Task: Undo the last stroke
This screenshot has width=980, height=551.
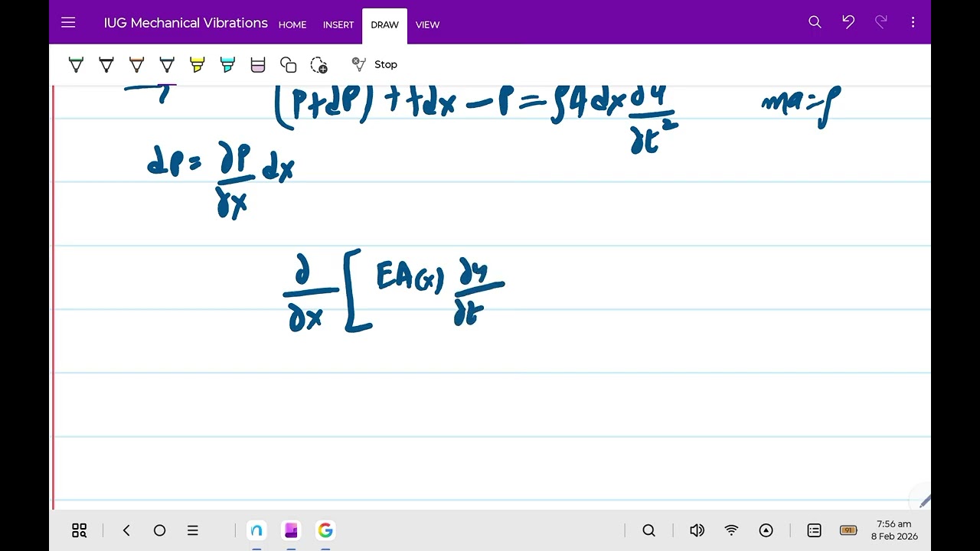Action: pos(848,22)
